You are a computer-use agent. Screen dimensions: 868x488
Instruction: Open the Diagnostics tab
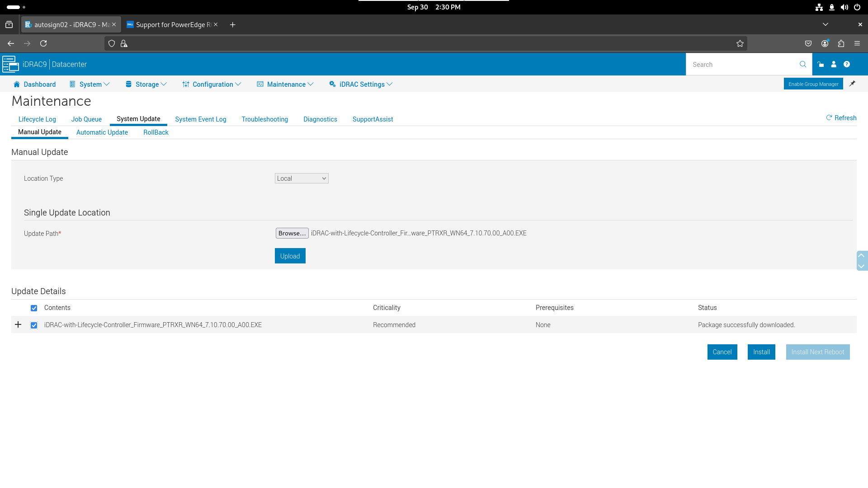pyautogui.click(x=320, y=119)
